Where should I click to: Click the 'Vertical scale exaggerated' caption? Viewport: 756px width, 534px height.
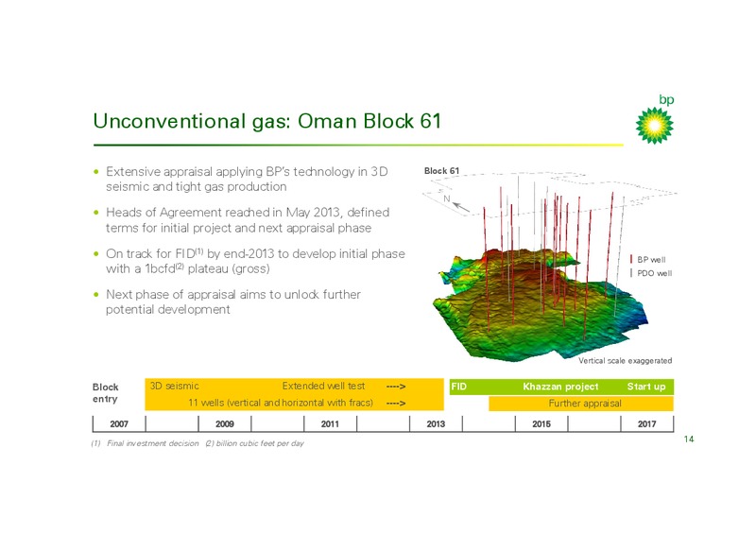click(x=625, y=360)
